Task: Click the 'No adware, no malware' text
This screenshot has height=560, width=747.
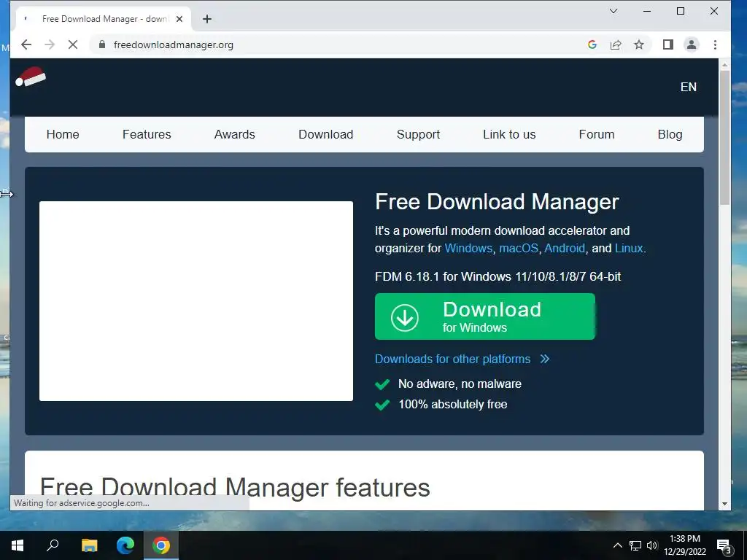Action: (460, 384)
